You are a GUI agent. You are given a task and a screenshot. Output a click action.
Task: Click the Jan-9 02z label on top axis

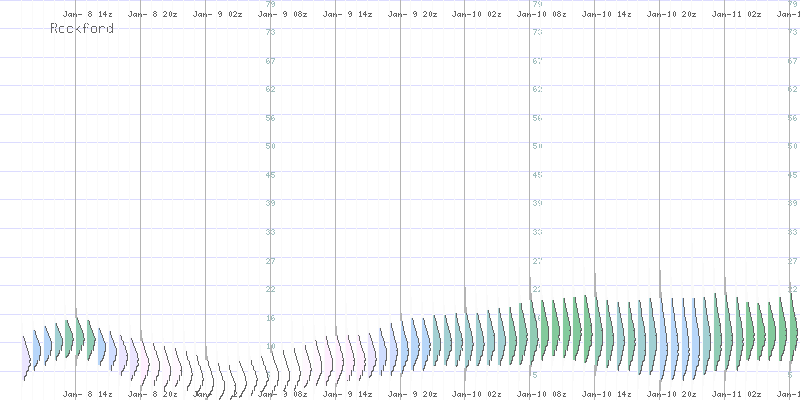[x=216, y=16]
